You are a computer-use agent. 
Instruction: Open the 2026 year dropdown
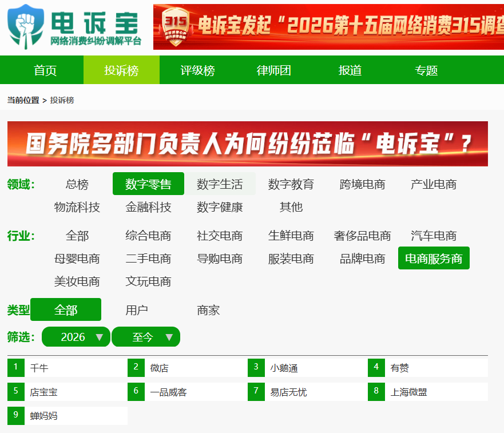coord(76,336)
